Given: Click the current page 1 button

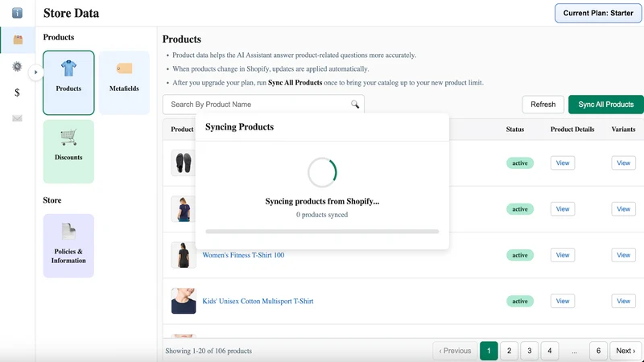Looking at the screenshot, I should point(489,351).
